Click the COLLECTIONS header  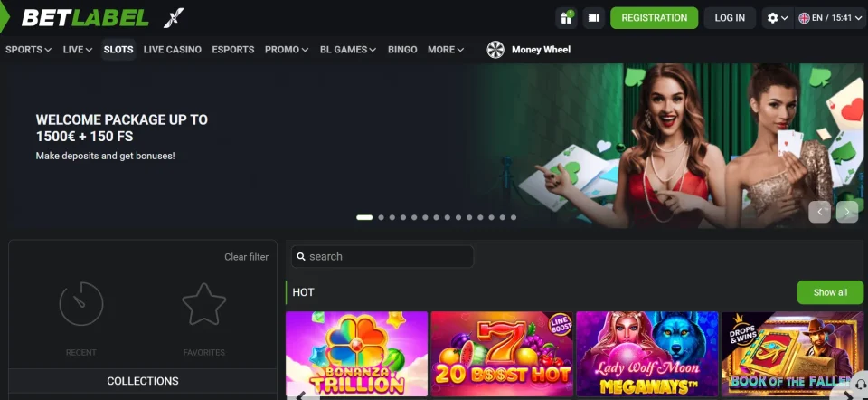(143, 381)
